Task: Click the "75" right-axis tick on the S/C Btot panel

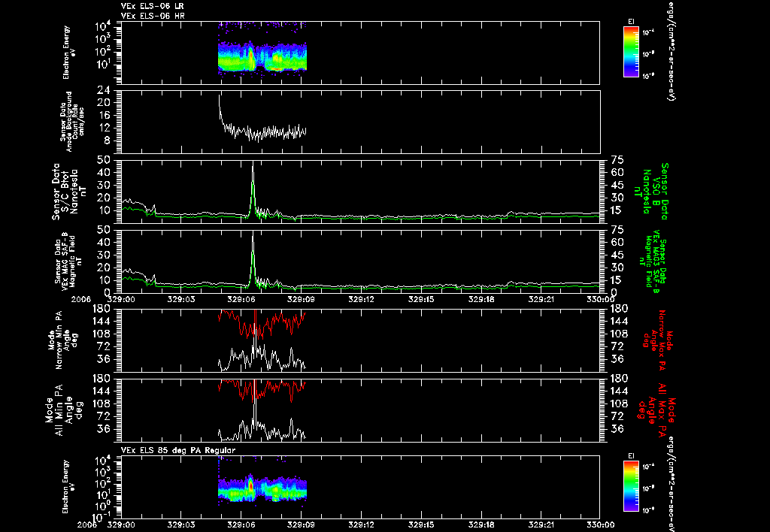Action: [x=617, y=160]
